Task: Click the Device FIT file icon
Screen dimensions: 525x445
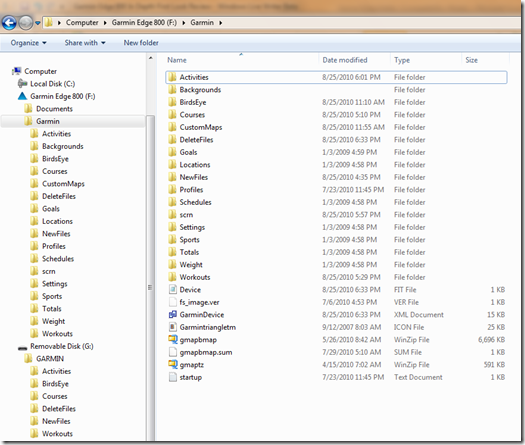Action: click(x=173, y=290)
